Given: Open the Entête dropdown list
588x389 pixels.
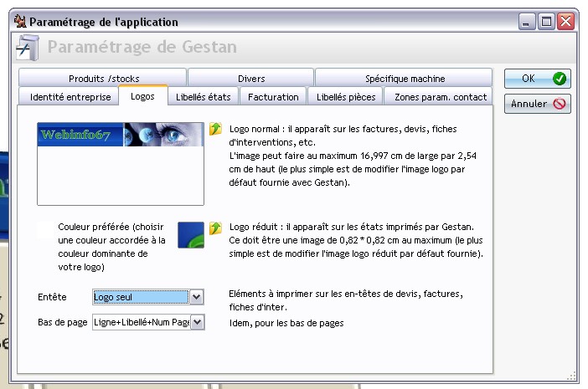Looking at the screenshot, I should point(197,297).
